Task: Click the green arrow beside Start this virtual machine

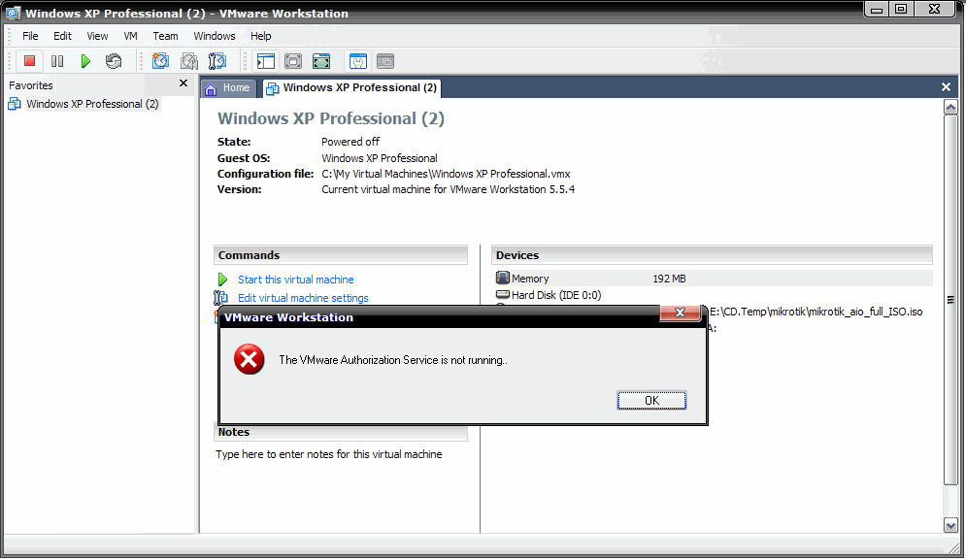Action: click(222, 280)
